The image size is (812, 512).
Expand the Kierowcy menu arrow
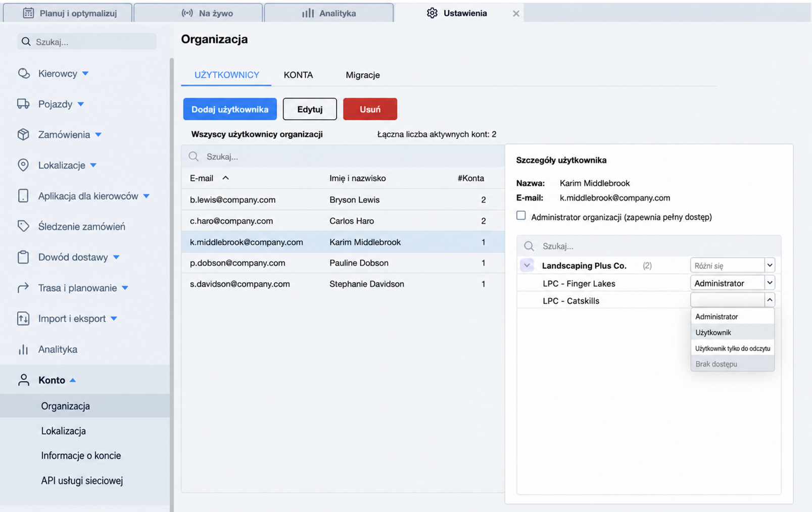pos(85,74)
